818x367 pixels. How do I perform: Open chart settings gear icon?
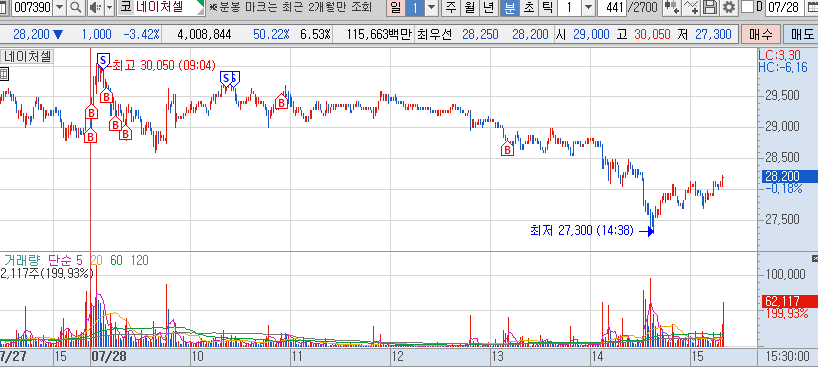[729, 7]
